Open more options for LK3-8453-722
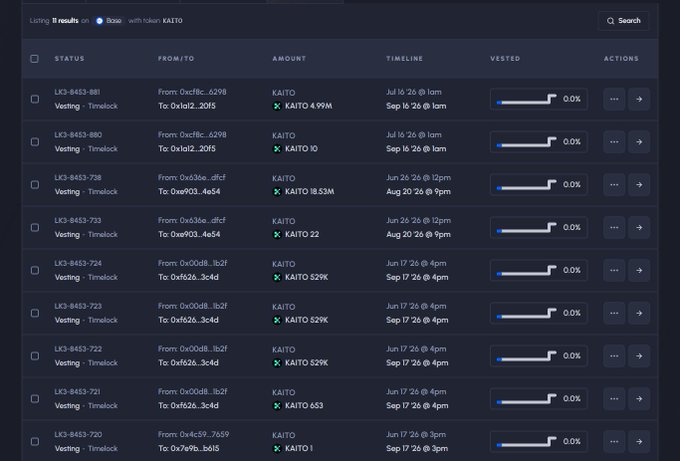Screen dimensions: 680x461 614,356
